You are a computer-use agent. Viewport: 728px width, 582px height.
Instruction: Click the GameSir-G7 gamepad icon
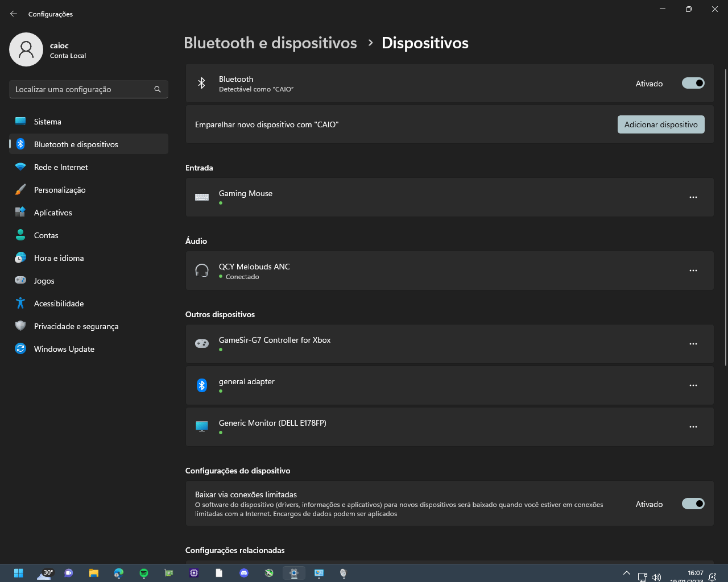202,344
